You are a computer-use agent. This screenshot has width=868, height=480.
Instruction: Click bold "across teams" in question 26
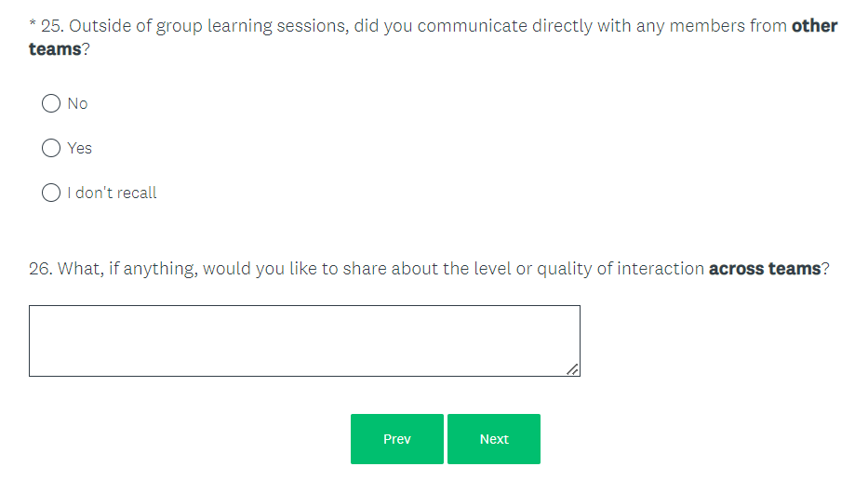coord(765,269)
